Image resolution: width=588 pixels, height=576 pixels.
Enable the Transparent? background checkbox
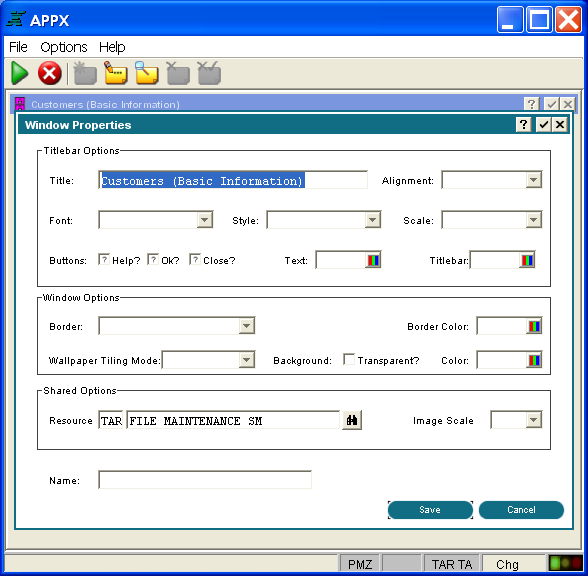click(349, 359)
